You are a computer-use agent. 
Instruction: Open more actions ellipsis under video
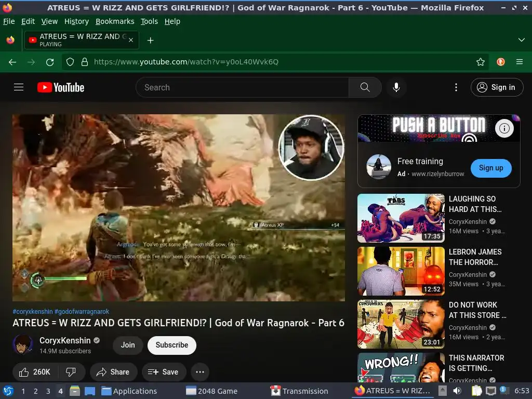(x=200, y=372)
